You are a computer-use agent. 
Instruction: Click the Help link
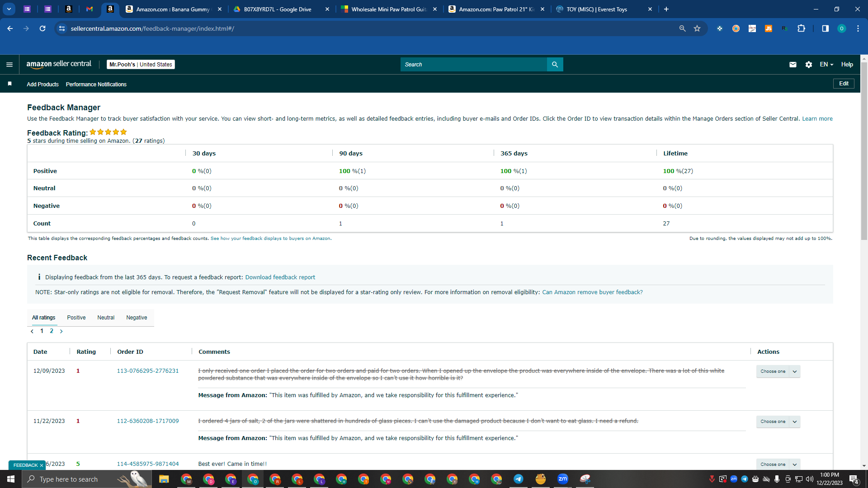(847, 65)
